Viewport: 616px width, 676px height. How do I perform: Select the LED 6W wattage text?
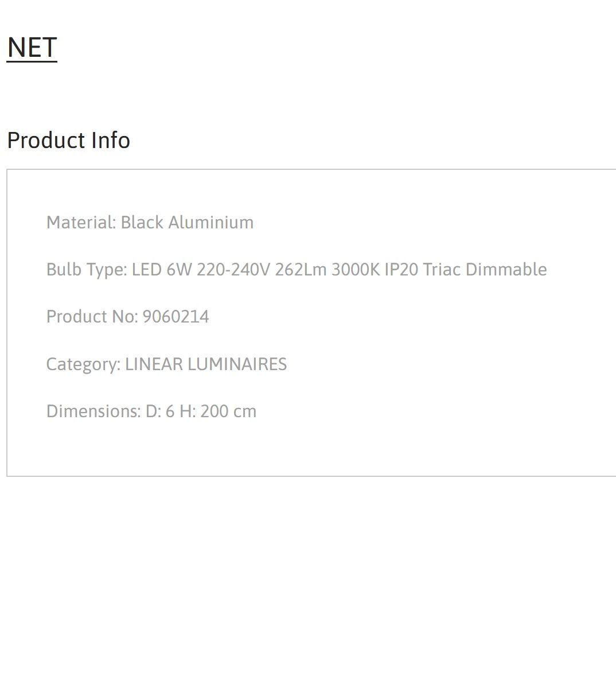[162, 269]
